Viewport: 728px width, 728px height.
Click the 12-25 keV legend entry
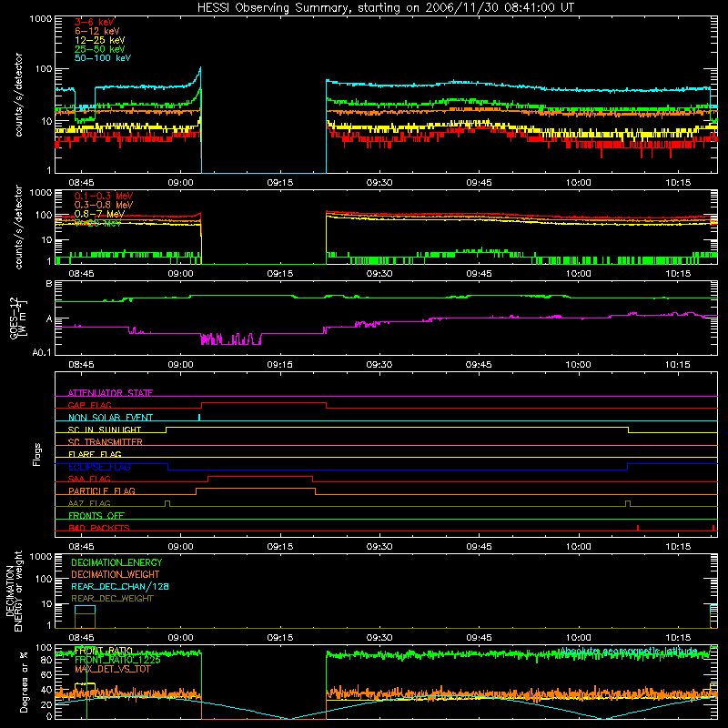[x=100, y=40]
